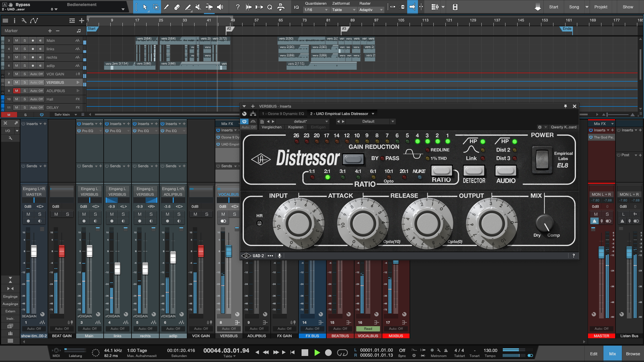The height and width of the screenshot is (362, 644).
Task: Start playback with the Play button
Action: 317,353
